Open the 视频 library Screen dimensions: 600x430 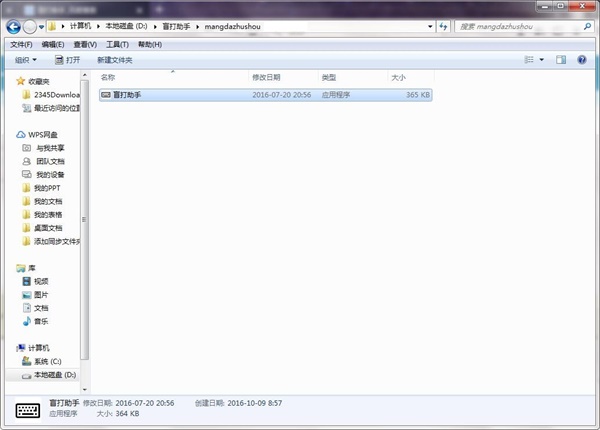(36, 282)
